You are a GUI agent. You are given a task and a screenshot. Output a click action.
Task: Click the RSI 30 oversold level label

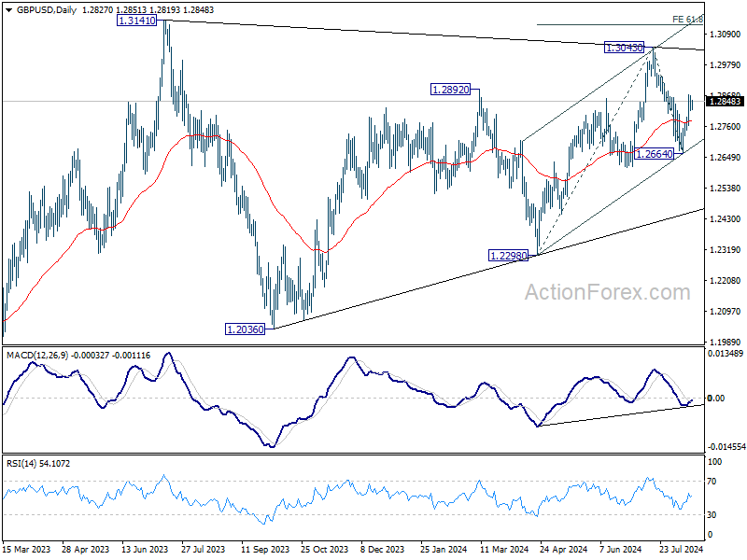point(712,515)
